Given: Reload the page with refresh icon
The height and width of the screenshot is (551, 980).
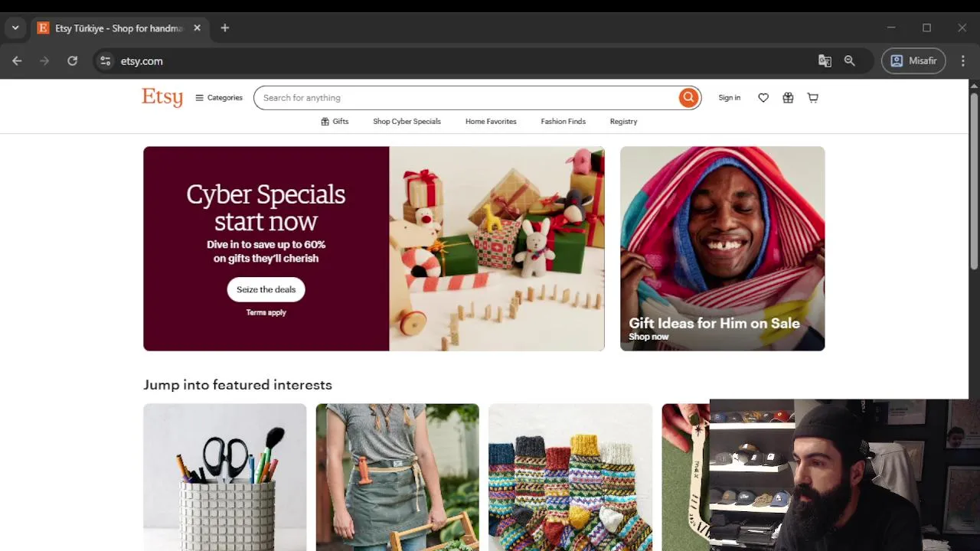Looking at the screenshot, I should point(72,61).
